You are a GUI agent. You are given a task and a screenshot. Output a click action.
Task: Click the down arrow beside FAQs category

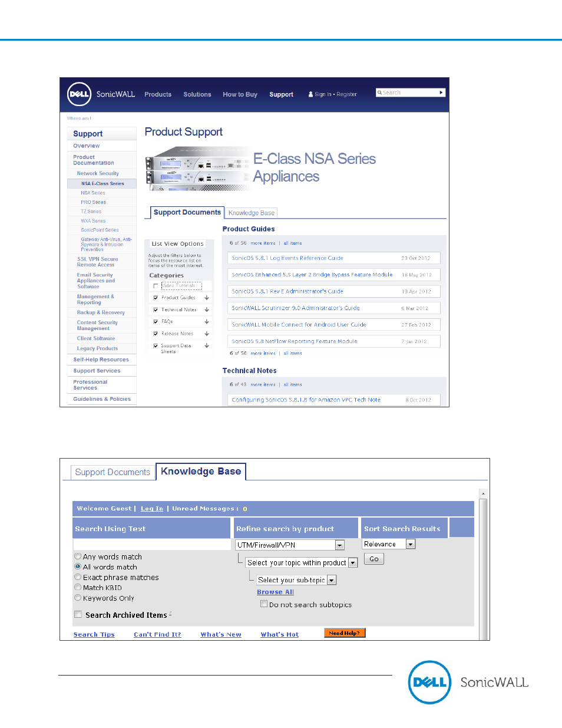[x=207, y=322]
